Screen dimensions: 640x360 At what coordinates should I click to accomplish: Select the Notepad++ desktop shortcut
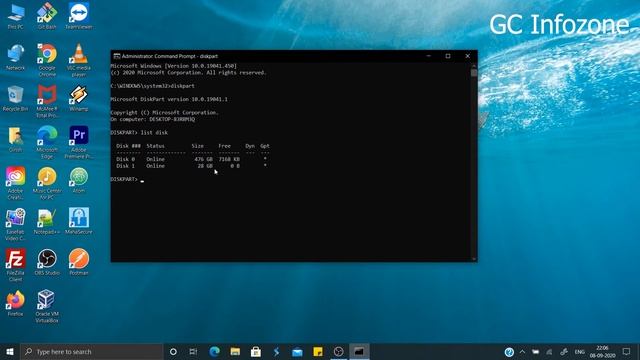click(47, 221)
